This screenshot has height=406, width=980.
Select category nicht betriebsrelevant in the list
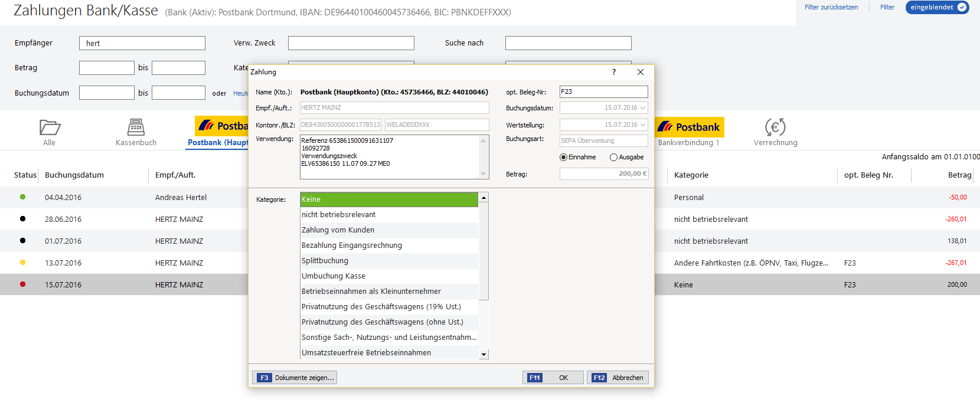pyautogui.click(x=389, y=215)
